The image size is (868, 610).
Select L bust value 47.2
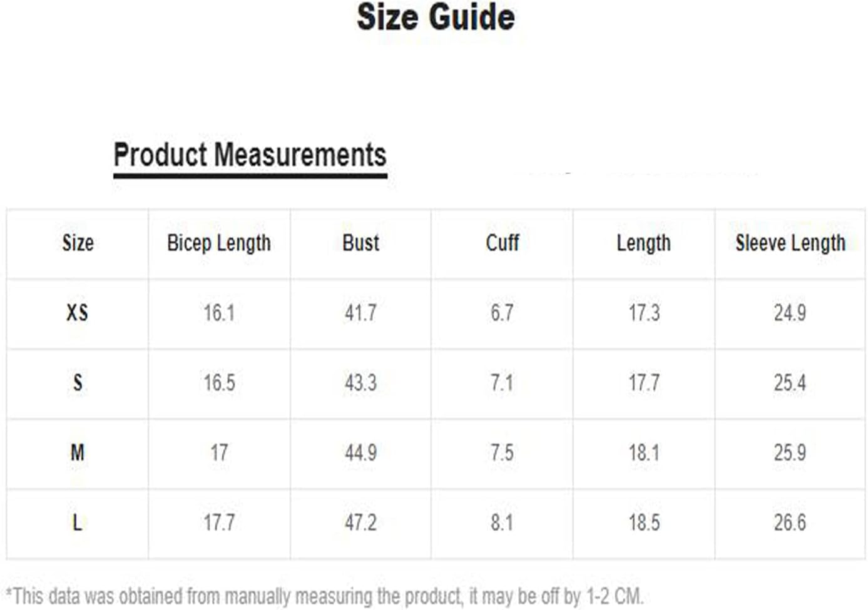pos(360,522)
